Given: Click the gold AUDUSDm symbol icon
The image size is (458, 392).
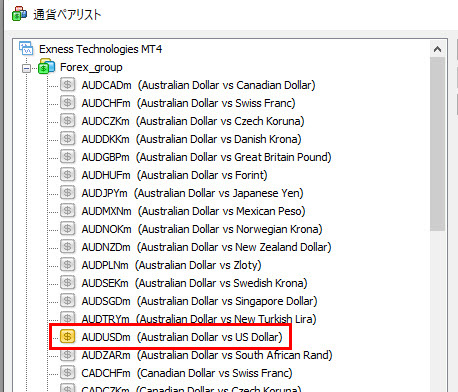Looking at the screenshot, I should click(x=67, y=337).
